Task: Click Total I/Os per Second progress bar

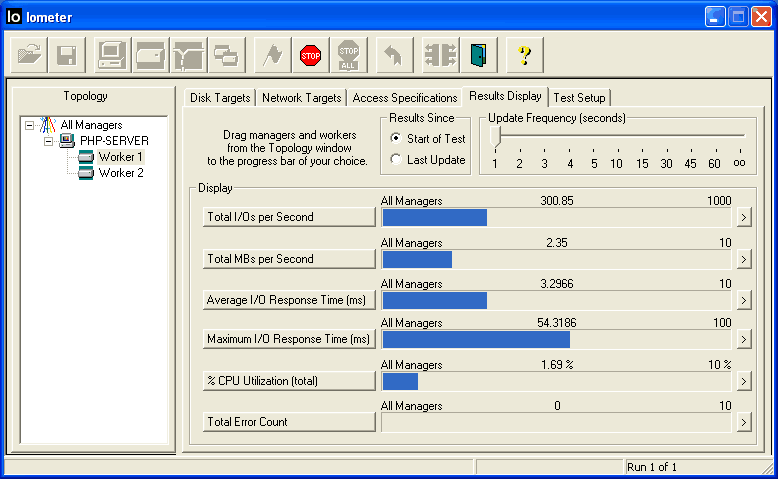Action: [556, 217]
